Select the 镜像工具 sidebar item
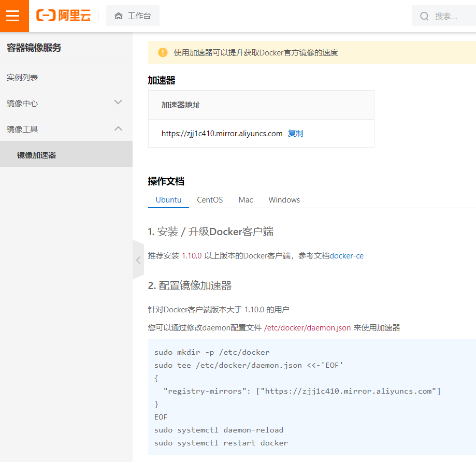The height and width of the screenshot is (462, 476). click(66, 129)
